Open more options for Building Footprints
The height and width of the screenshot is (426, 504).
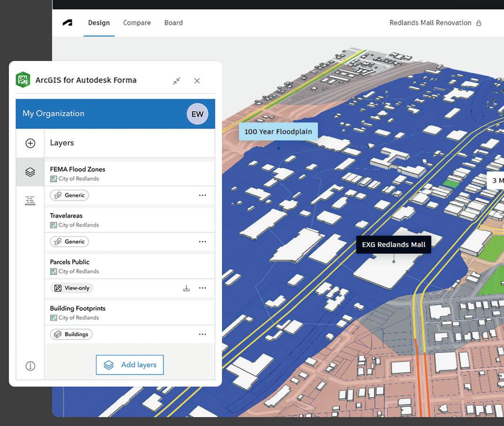203,334
